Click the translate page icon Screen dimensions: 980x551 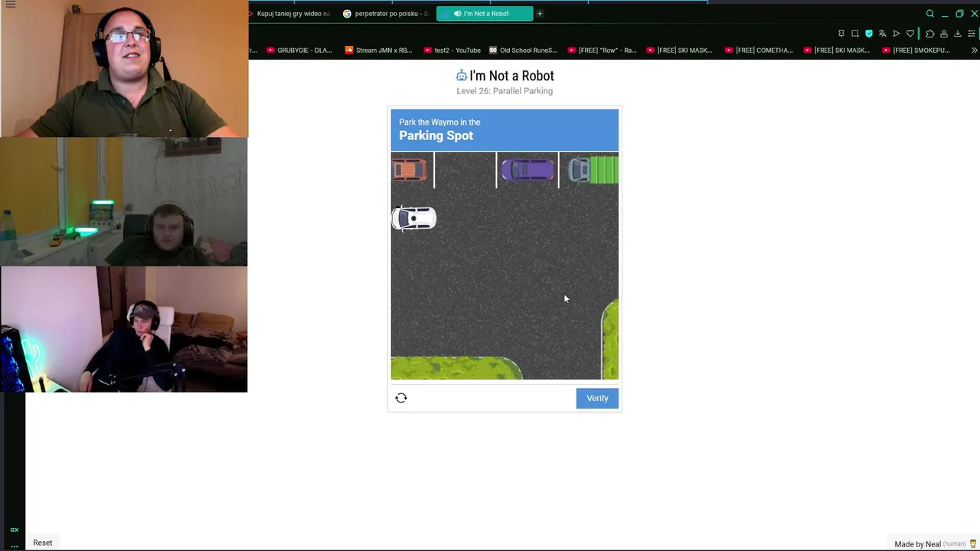[x=883, y=34]
